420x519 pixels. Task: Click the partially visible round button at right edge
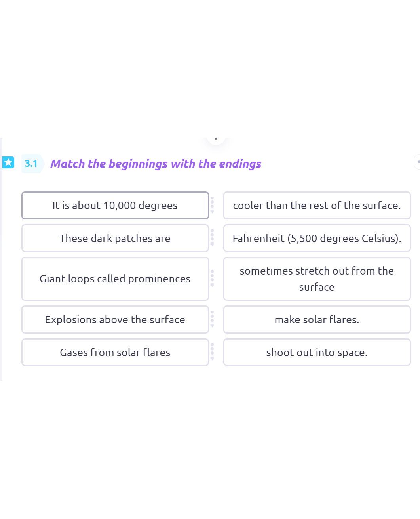[417, 162]
